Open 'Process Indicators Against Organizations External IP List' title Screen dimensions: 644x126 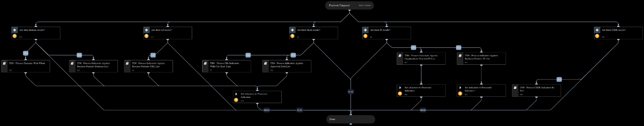point(421,57)
